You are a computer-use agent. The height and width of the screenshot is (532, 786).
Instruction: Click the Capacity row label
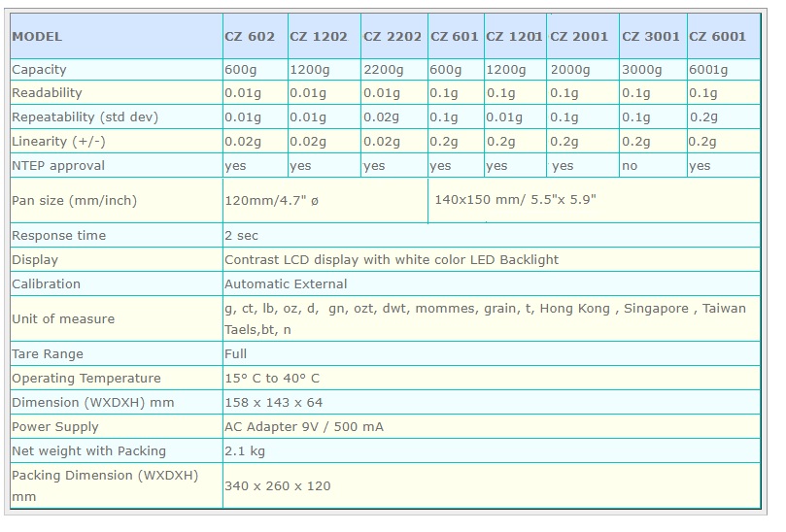point(39,70)
